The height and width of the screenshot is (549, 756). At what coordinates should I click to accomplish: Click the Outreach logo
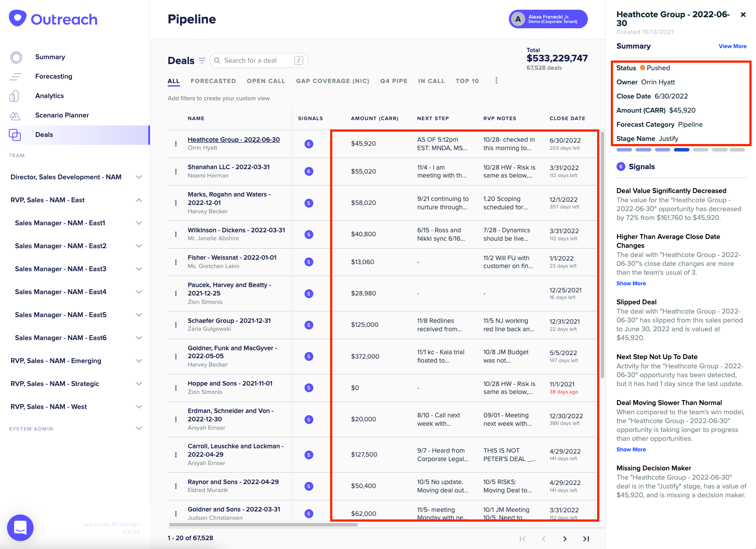[53, 19]
